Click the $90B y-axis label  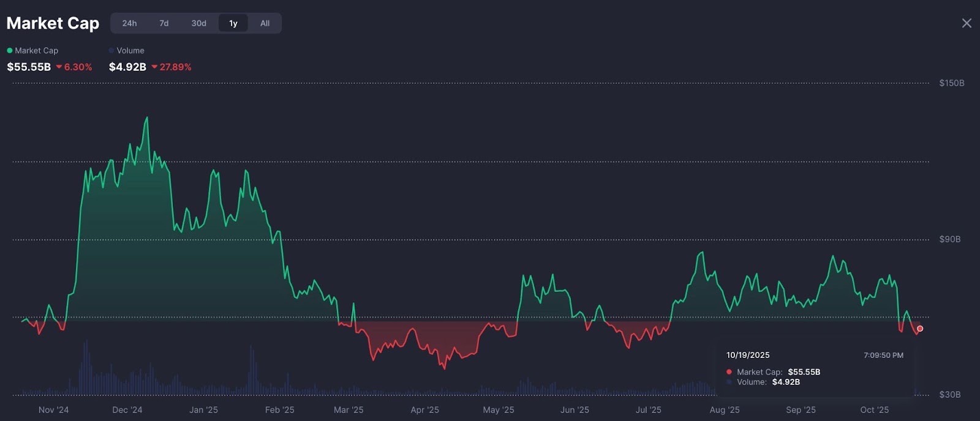[949, 239]
